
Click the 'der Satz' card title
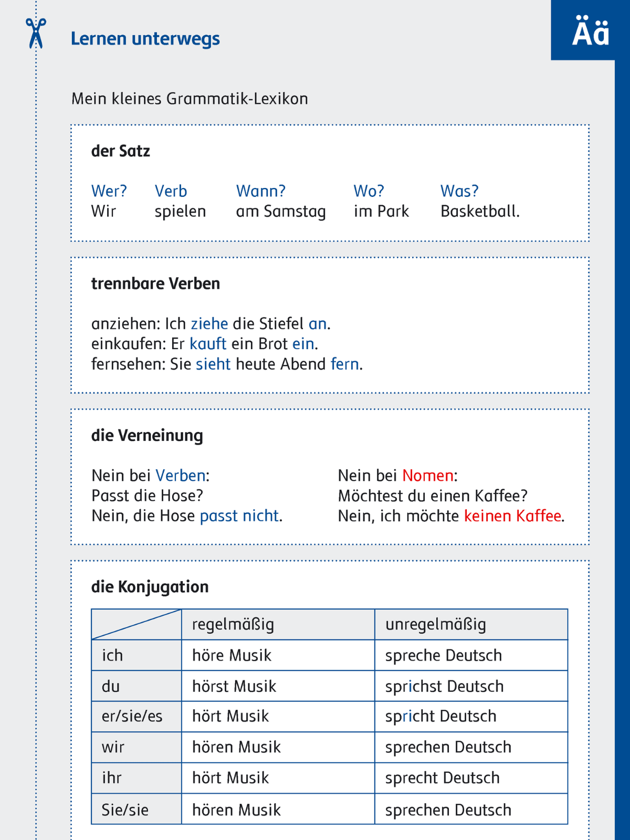[121, 151]
